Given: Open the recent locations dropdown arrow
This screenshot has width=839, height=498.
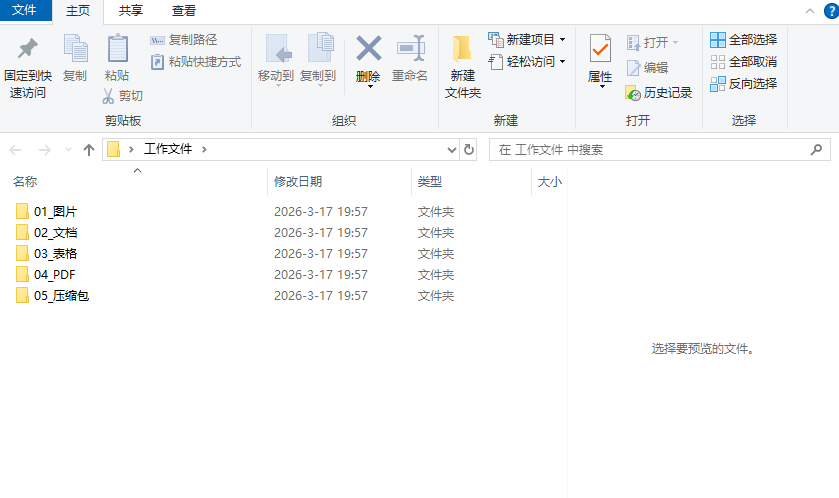Looking at the screenshot, I should (68, 150).
